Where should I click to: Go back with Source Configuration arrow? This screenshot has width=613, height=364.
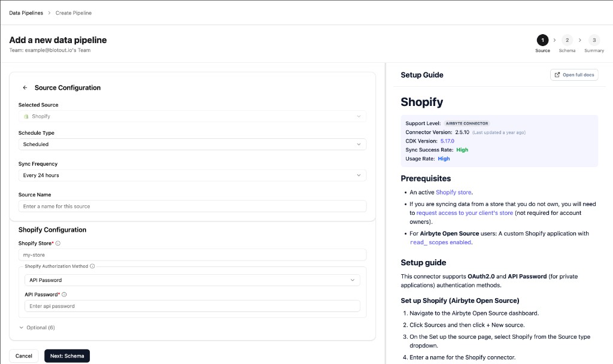25,87
